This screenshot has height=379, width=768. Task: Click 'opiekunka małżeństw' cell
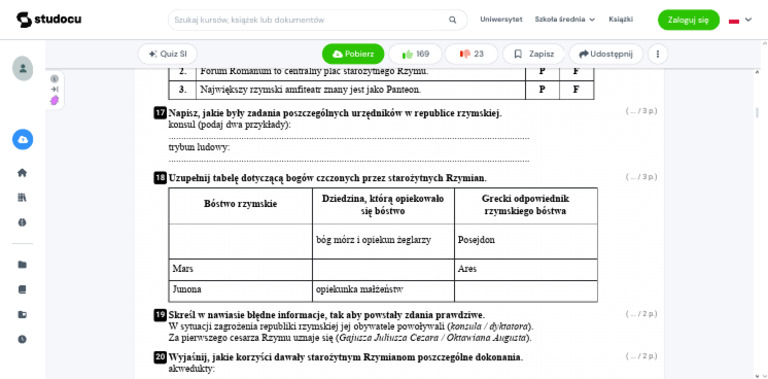pyautogui.click(x=384, y=291)
